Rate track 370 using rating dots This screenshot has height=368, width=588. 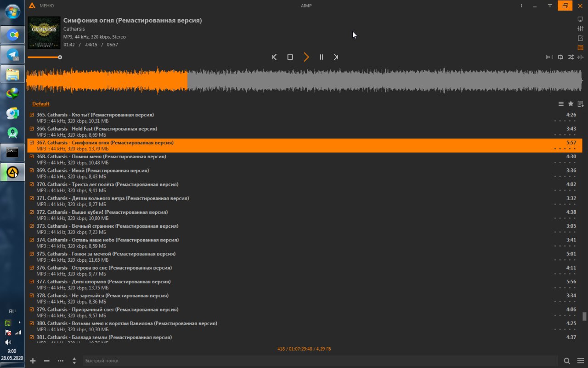coord(565,190)
